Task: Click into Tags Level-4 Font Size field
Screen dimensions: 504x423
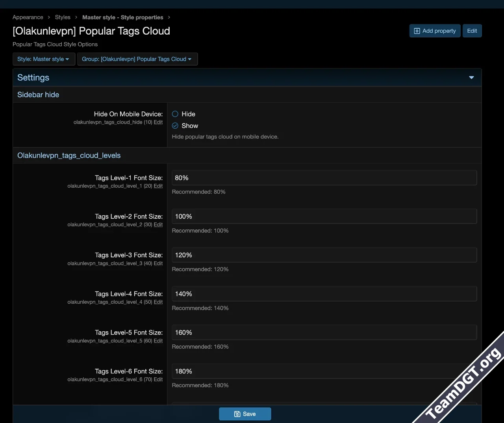Action: 324,294
